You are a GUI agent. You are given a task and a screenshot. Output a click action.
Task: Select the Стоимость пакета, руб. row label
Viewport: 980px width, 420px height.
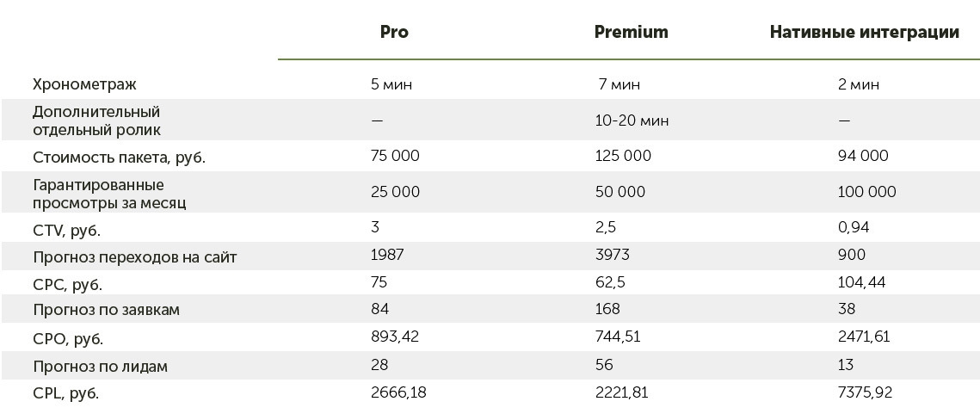(x=119, y=157)
